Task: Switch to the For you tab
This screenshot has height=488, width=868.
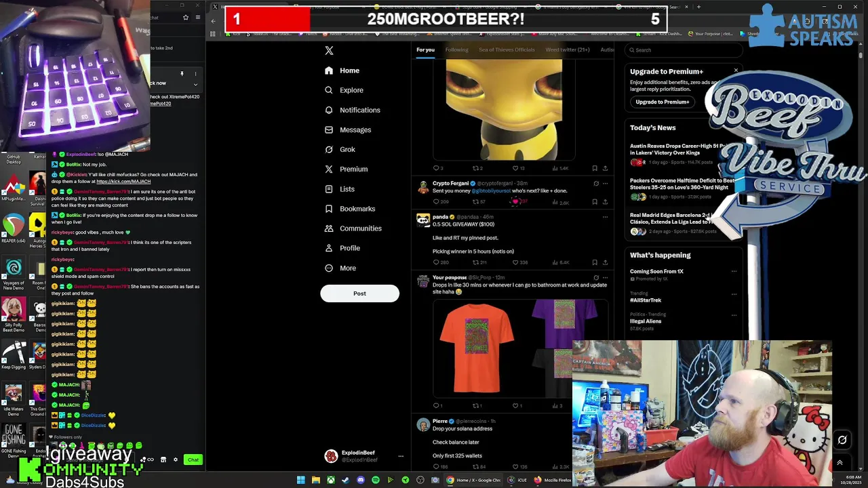Action: pyautogui.click(x=425, y=49)
